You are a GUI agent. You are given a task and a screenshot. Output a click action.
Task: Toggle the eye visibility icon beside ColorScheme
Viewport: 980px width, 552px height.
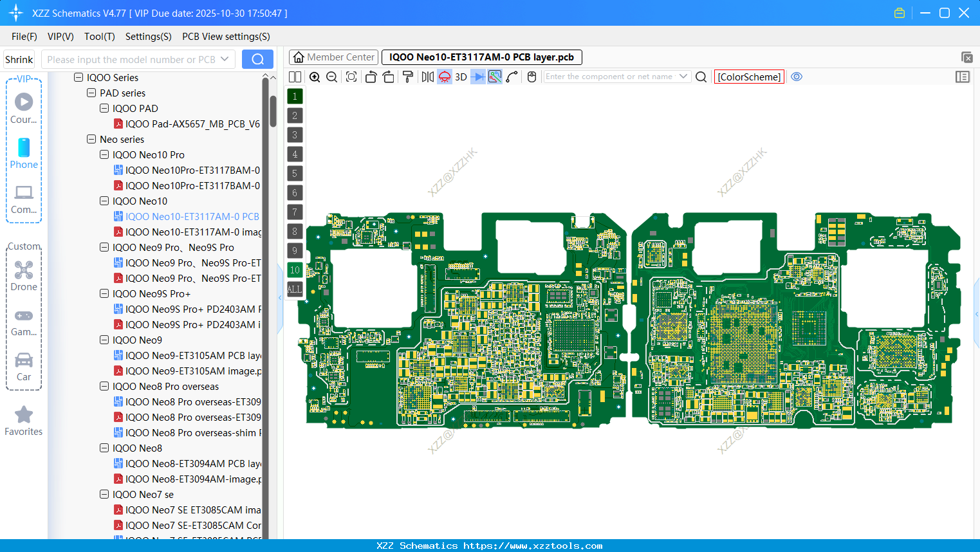tap(797, 77)
